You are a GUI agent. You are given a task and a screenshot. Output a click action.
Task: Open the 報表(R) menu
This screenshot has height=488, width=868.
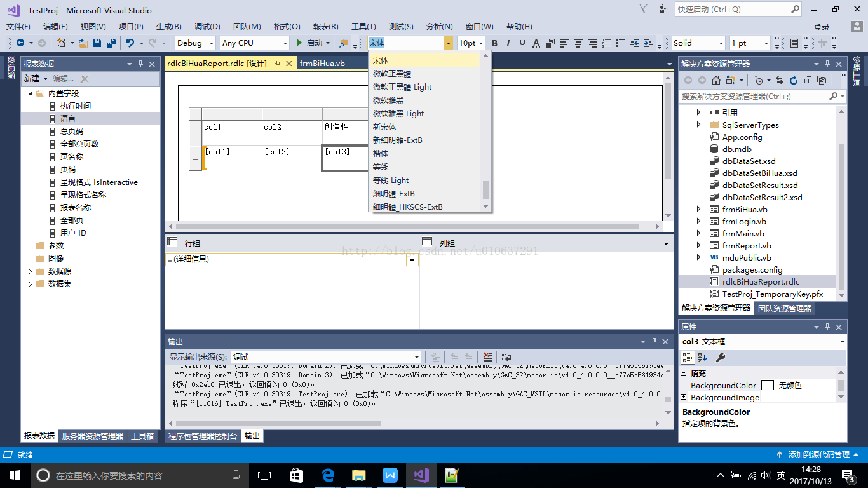pyautogui.click(x=325, y=27)
